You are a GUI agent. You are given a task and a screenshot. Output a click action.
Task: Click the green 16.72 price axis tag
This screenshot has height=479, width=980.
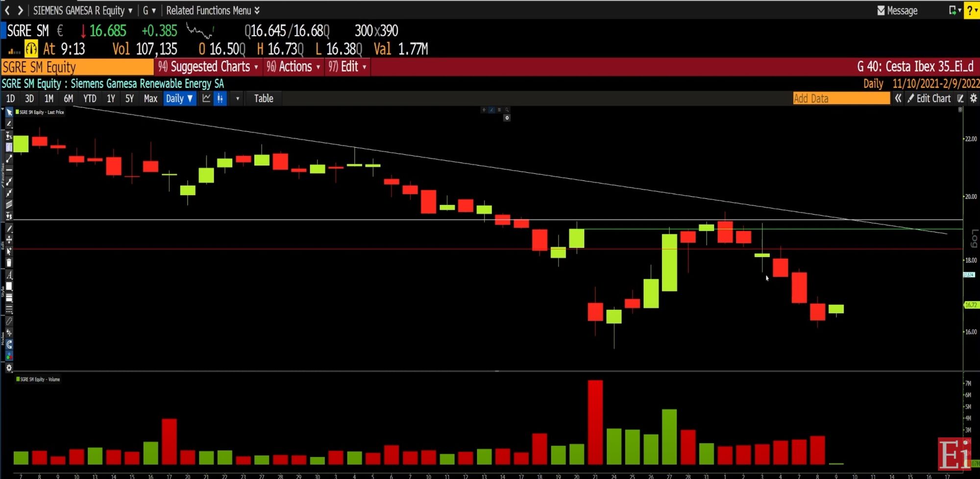(971, 305)
